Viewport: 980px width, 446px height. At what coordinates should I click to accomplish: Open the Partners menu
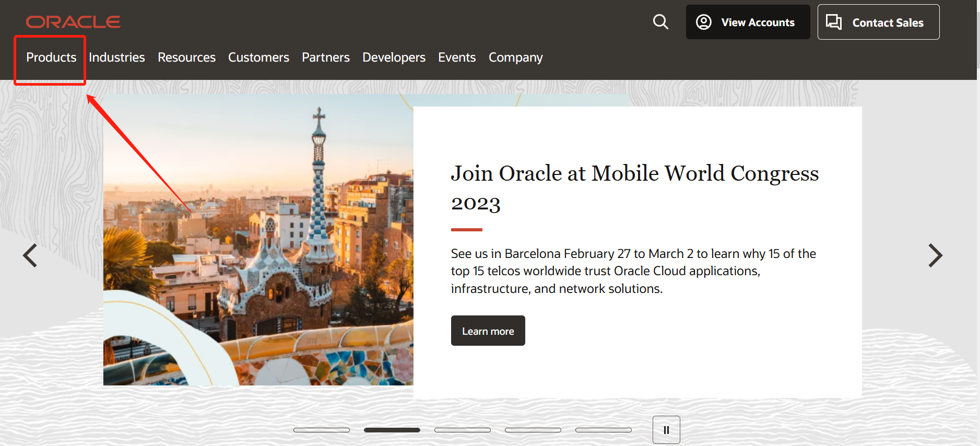[x=326, y=57]
